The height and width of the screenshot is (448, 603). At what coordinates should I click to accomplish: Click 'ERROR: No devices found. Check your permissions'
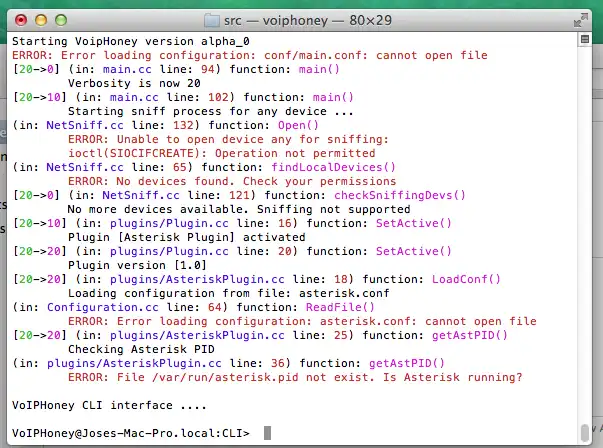pos(232,181)
